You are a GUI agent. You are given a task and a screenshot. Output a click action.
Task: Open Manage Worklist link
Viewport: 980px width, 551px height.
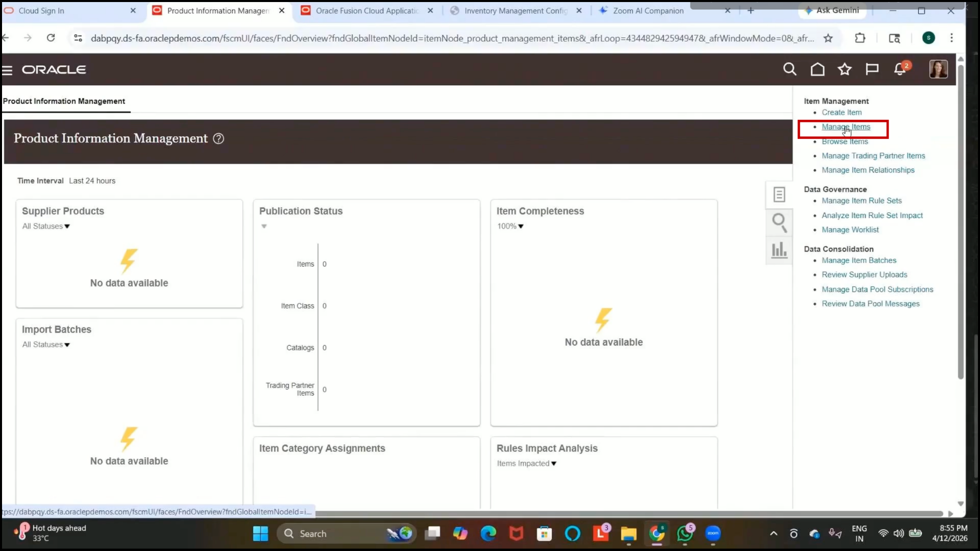[x=850, y=230]
